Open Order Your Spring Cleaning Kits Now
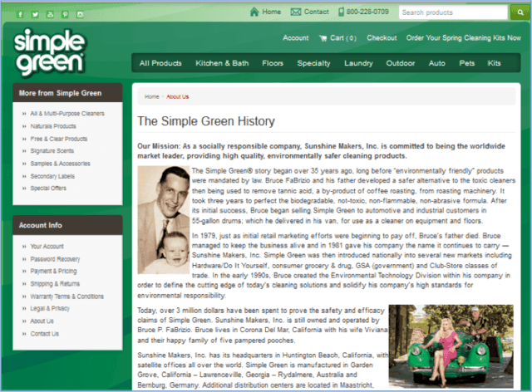This screenshot has width=532, height=392. tap(464, 38)
